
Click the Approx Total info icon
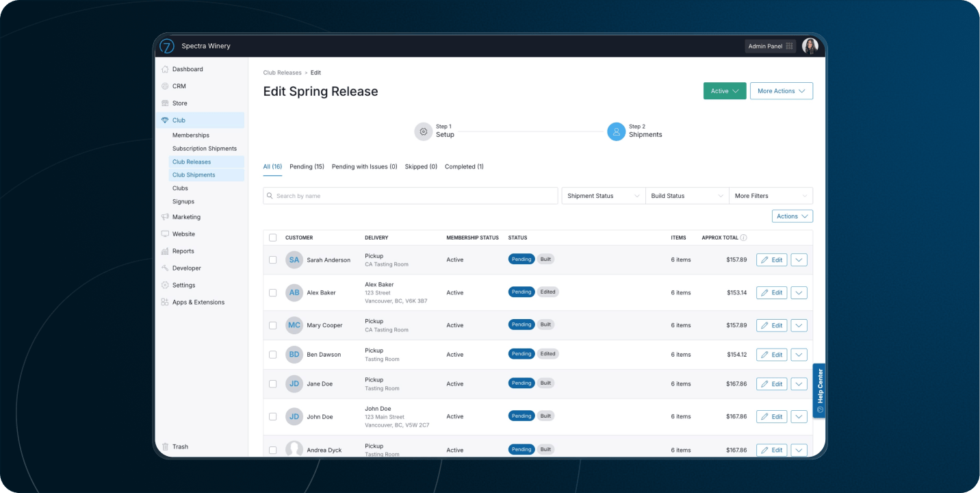[743, 238]
